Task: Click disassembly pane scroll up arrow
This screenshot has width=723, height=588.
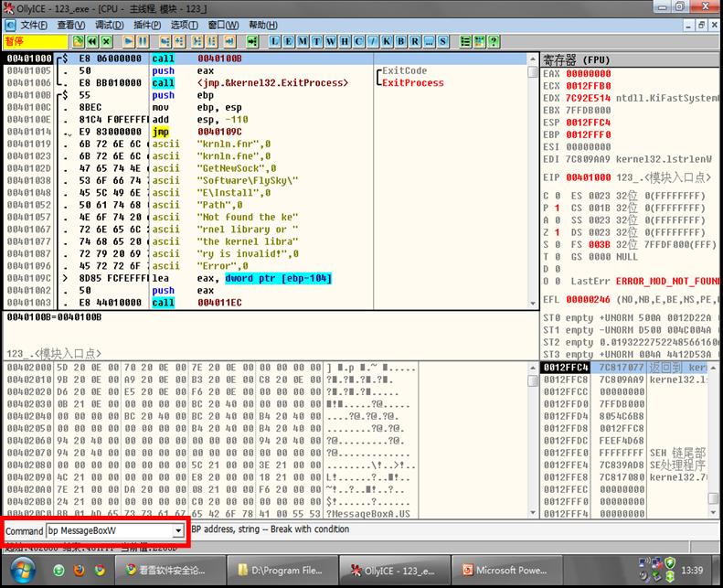Action: point(533,59)
